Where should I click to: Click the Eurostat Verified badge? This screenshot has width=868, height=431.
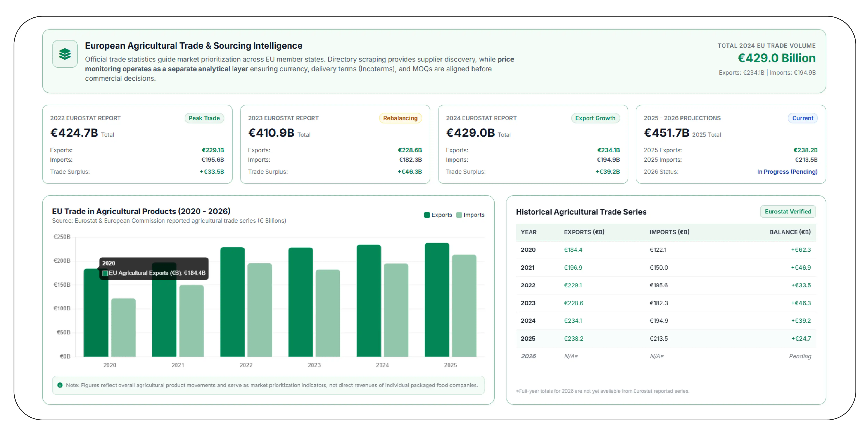(788, 211)
